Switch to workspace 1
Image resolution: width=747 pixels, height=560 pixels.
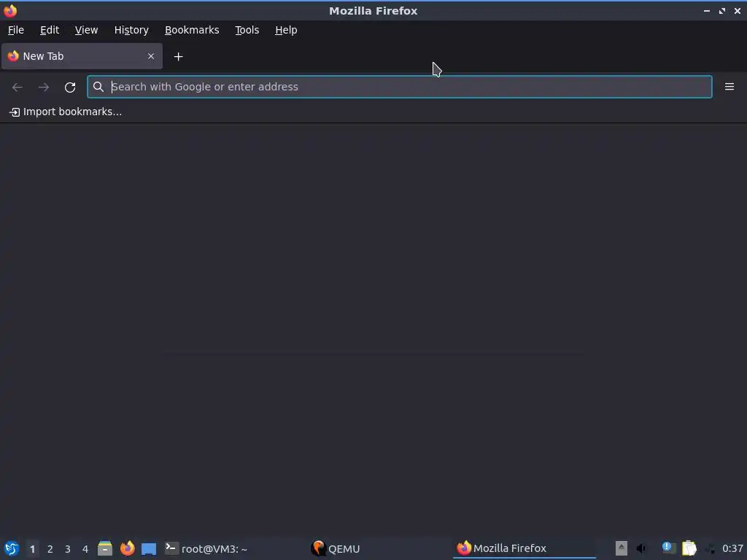[x=32, y=549]
